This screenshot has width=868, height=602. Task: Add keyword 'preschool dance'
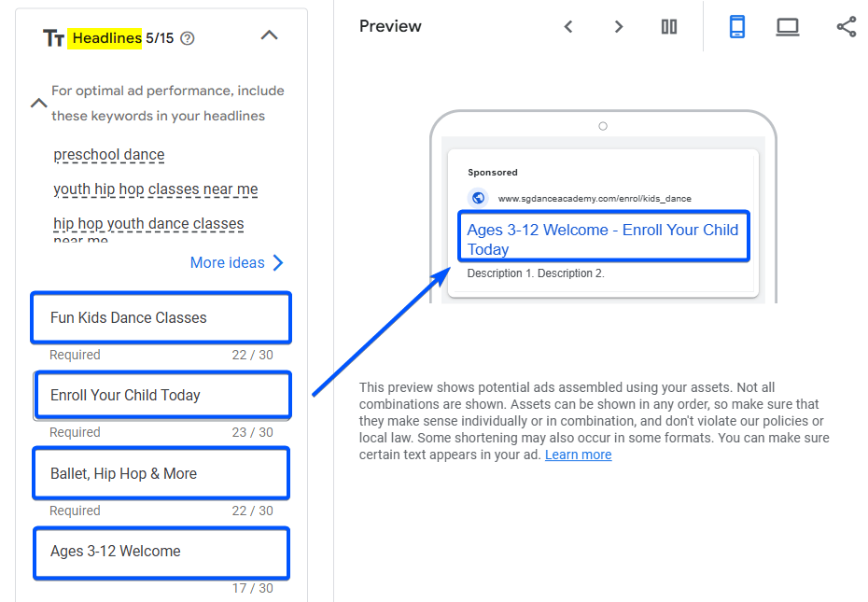[x=109, y=155]
